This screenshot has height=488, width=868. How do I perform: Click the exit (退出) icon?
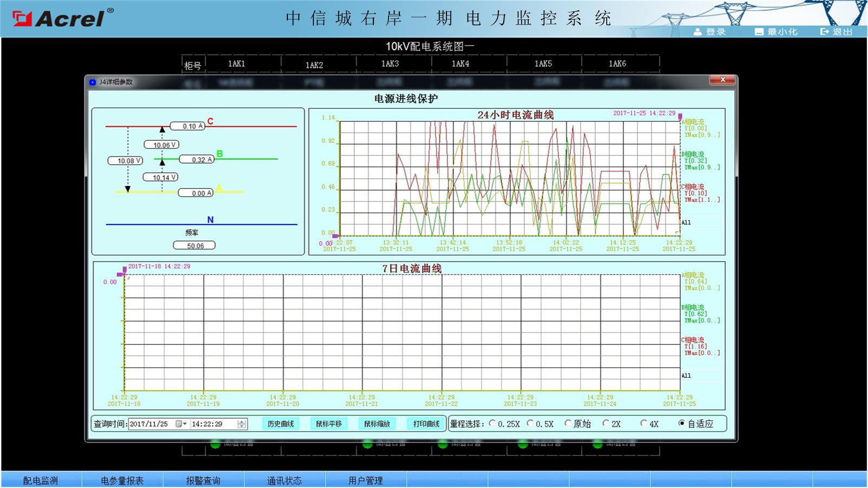click(825, 32)
